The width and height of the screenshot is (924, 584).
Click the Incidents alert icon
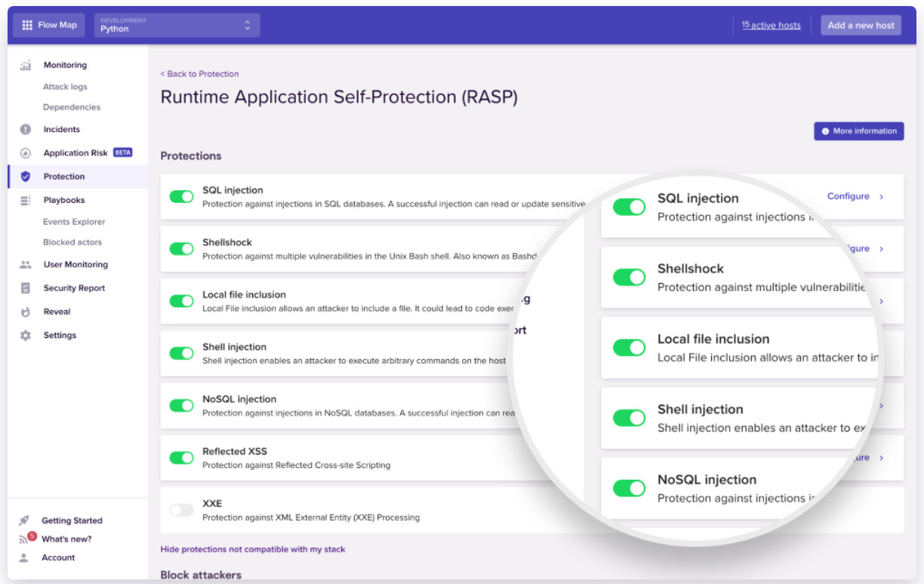click(26, 130)
